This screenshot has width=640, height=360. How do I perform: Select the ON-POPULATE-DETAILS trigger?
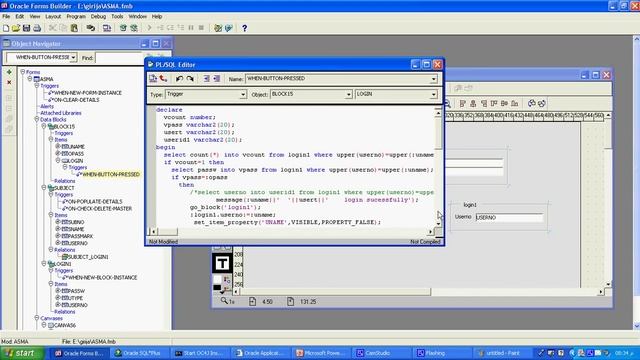tap(95, 201)
